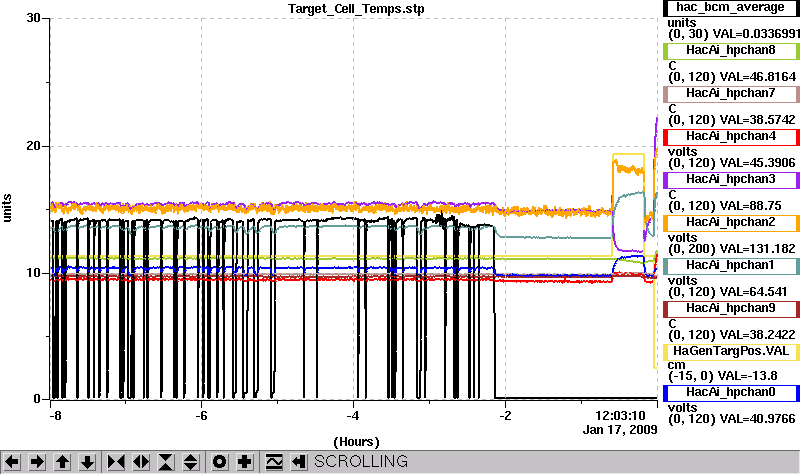This screenshot has height=474, width=800.
Task: Click the (Hours) x-axis label
Action: tap(356, 442)
